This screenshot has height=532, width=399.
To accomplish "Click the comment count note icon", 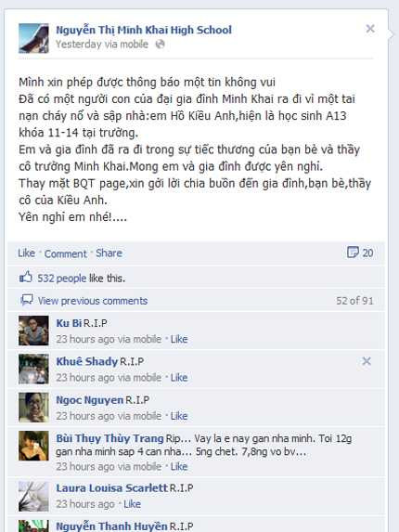I will (x=353, y=253).
